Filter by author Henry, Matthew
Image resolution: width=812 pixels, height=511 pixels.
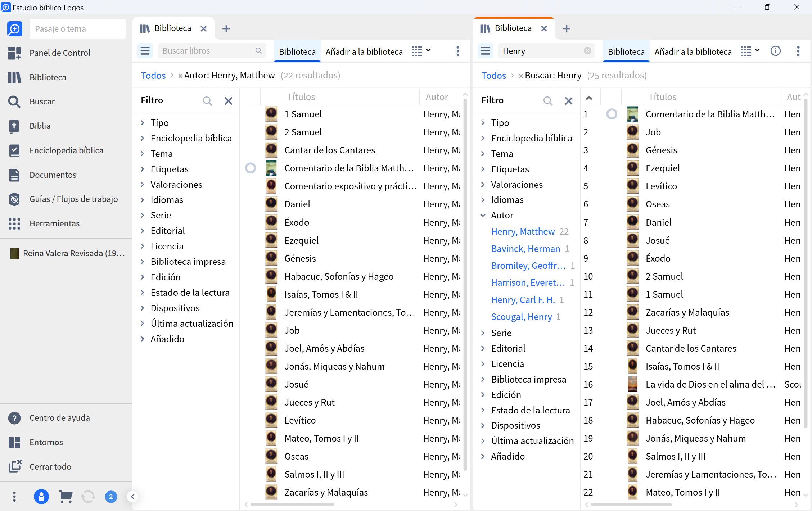coord(523,231)
